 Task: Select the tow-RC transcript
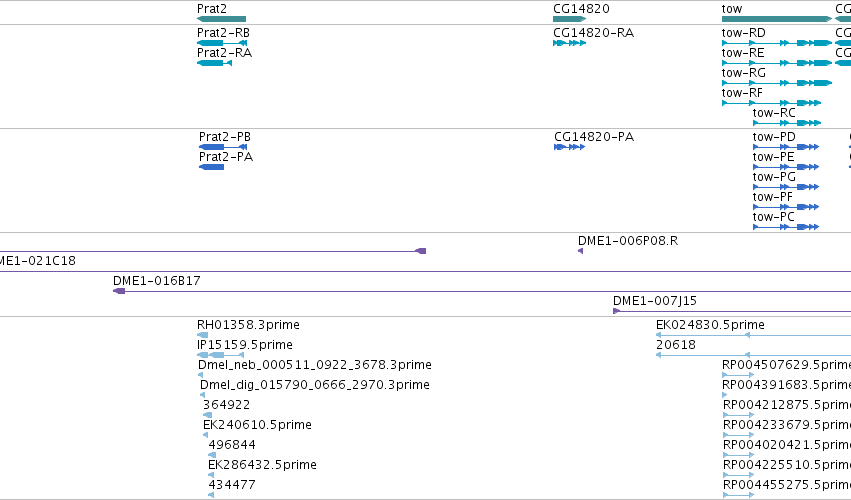coord(787,123)
